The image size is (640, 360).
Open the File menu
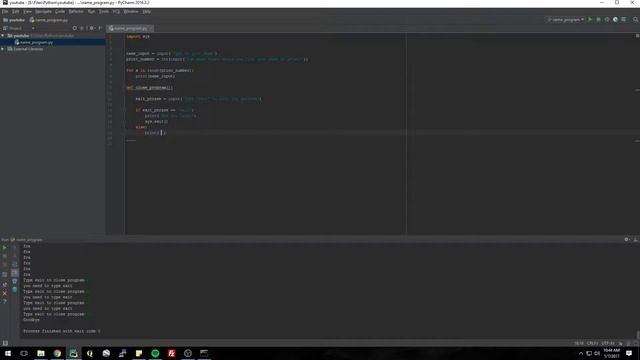click(x=5, y=12)
